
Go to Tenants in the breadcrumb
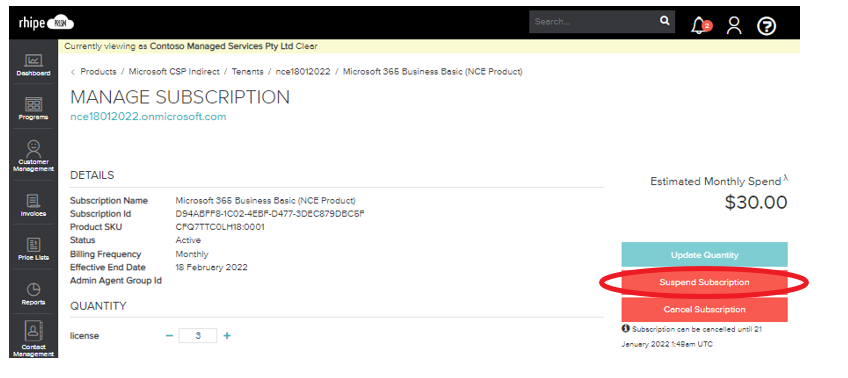coord(248,71)
